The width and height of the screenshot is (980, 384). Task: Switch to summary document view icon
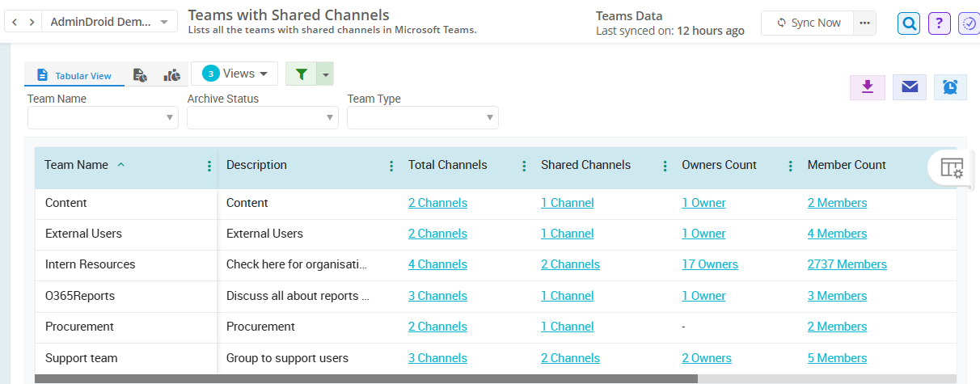tap(140, 75)
